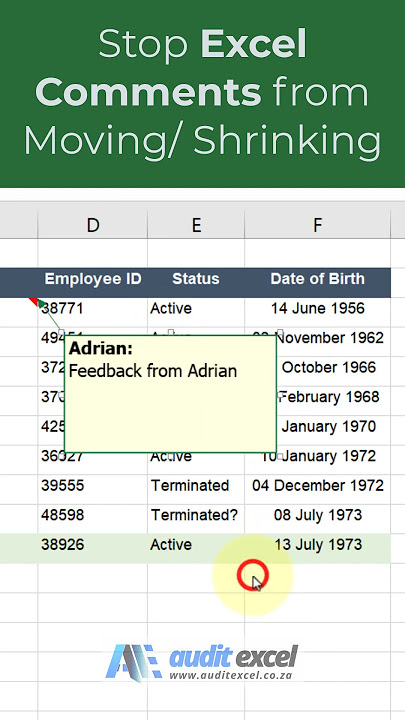Click the 13 July 1973 date cell
Viewport: 405px width, 720px height.
[x=317, y=545]
